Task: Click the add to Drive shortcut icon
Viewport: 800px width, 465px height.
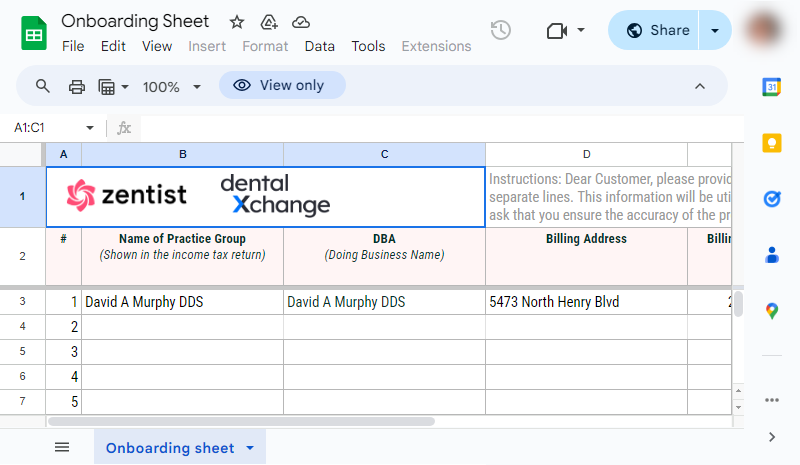Action: coord(269,22)
